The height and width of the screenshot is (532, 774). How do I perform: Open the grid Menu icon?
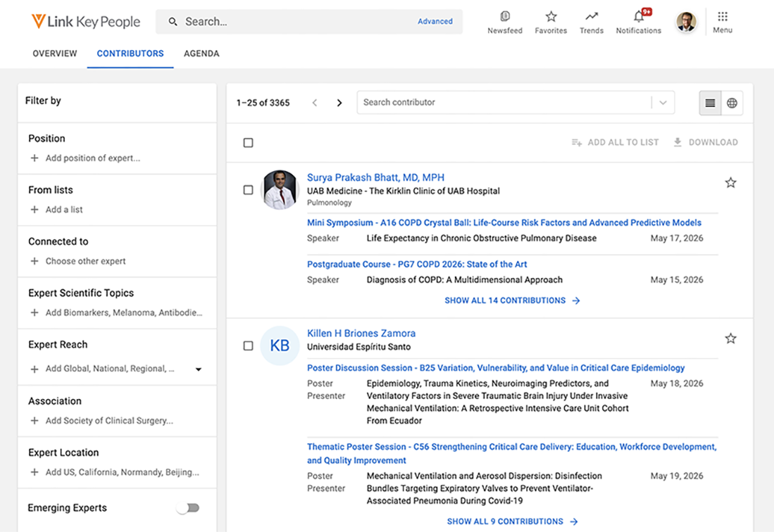click(723, 17)
